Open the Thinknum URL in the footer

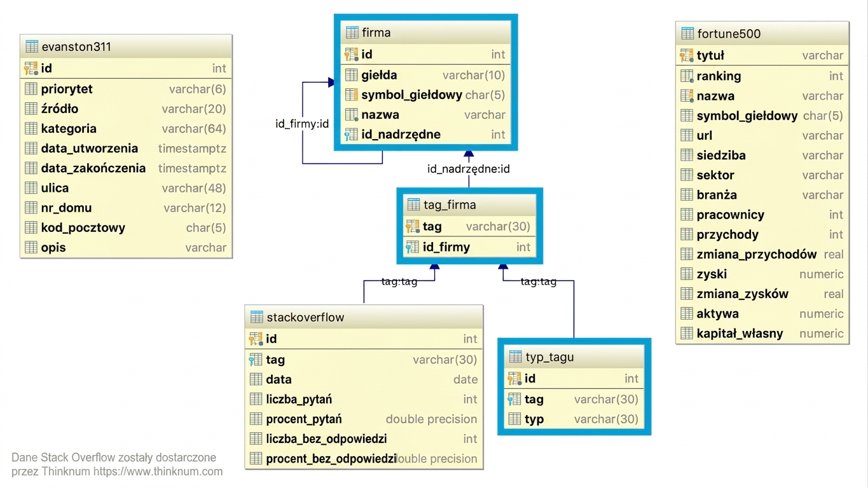158,471
